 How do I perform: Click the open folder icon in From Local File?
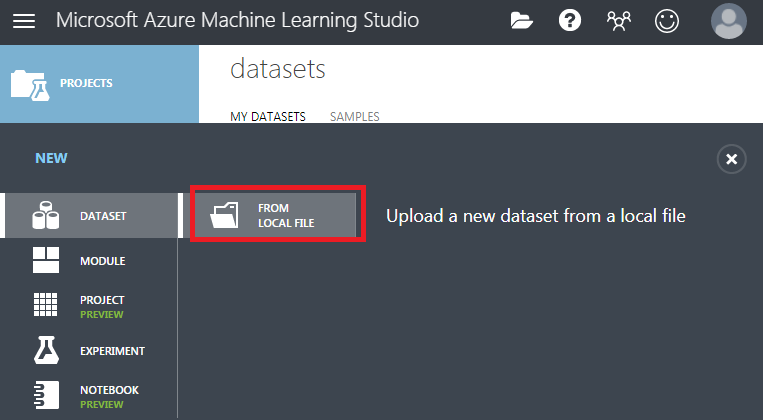click(x=224, y=215)
